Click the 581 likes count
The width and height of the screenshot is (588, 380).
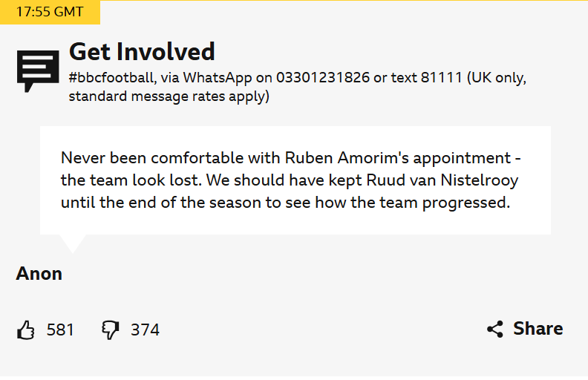coord(60,330)
